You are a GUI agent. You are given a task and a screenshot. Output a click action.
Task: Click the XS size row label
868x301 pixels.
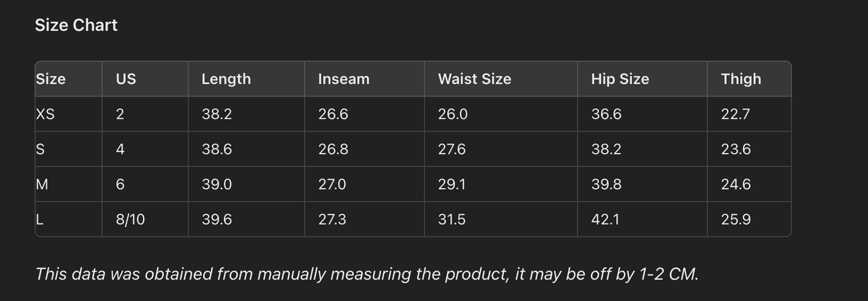click(46, 114)
